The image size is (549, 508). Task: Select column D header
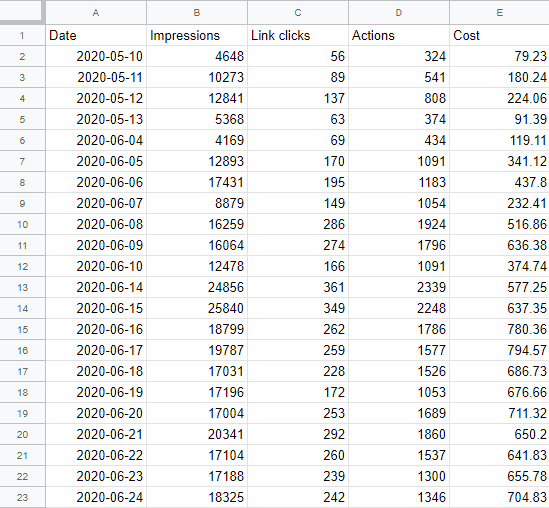tap(398, 13)
